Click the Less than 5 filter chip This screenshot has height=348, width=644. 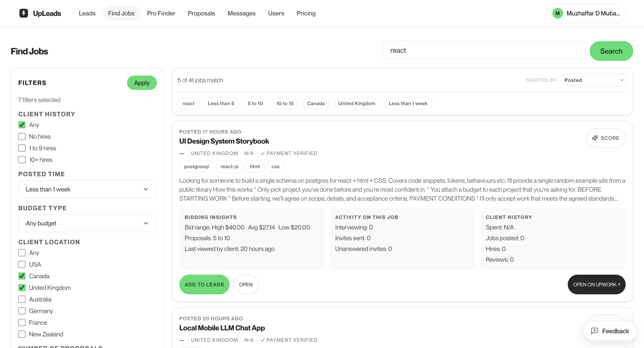(x=221, y=103)
